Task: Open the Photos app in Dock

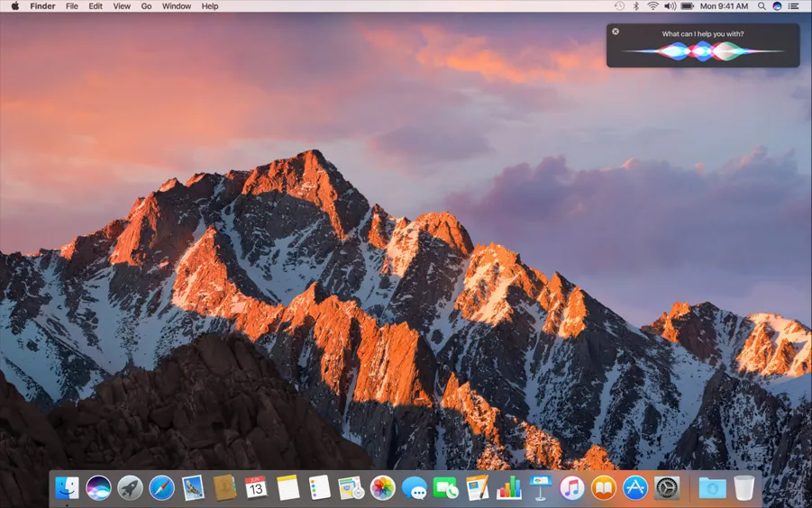Action: [383, 488]
